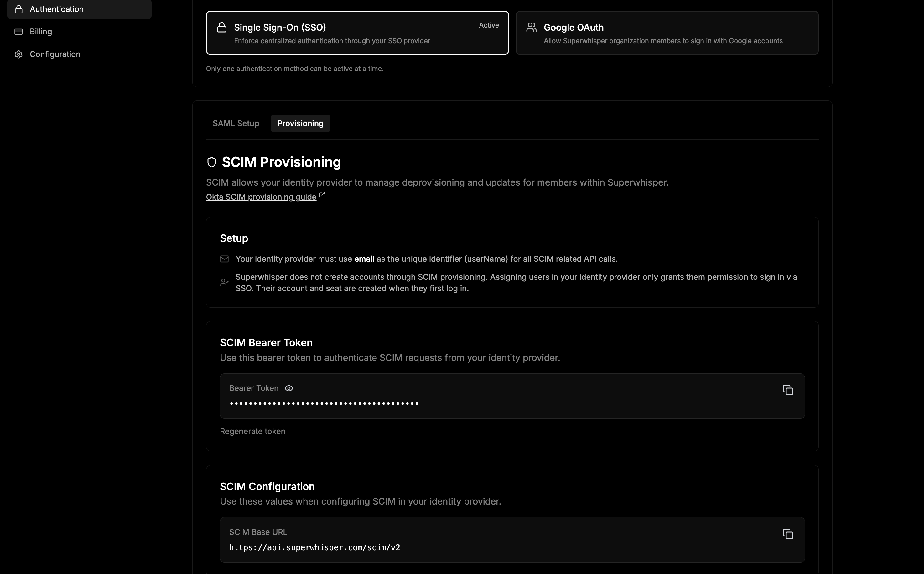Navigate to the Billing section
This screenshot has height=574, width=924.
tap(41, 32)
